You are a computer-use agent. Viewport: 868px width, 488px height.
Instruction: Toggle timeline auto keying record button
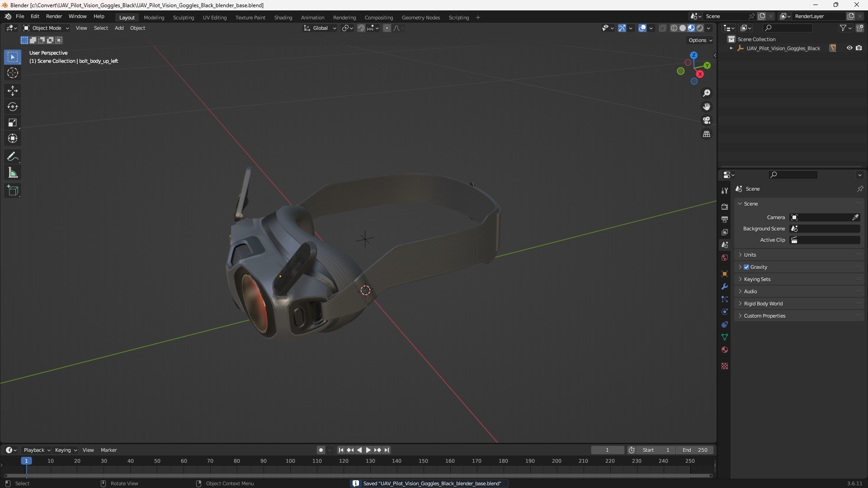click(x=321, y=450)
